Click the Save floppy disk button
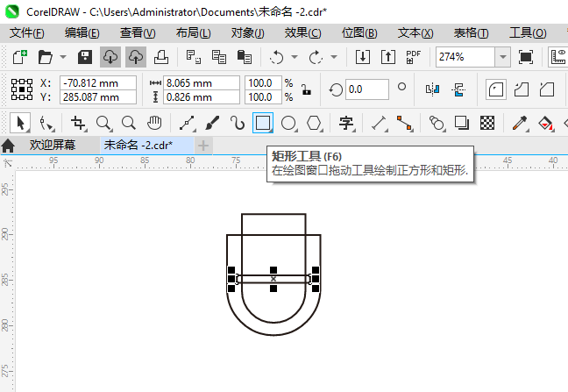 coord(85,57)
